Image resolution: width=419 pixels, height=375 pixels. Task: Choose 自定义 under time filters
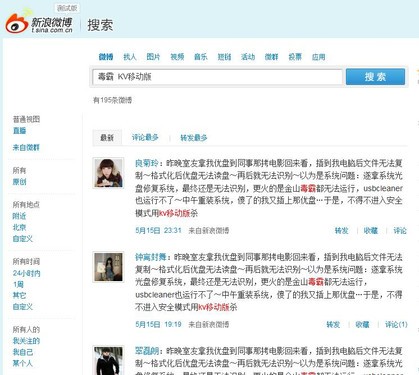[23, 307]
